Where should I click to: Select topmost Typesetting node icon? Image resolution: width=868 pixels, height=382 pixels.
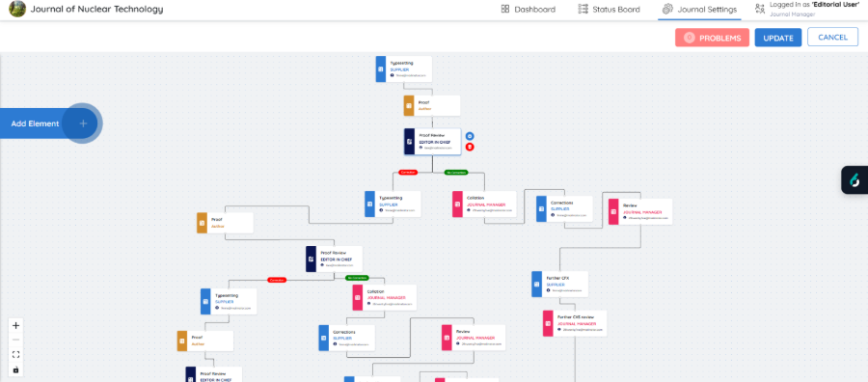coord(381,69)
